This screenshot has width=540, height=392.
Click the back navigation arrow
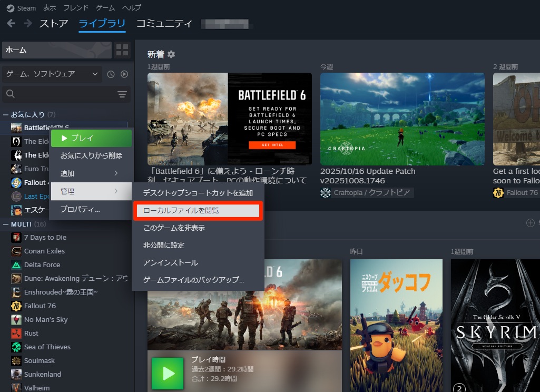pos(11,24)
